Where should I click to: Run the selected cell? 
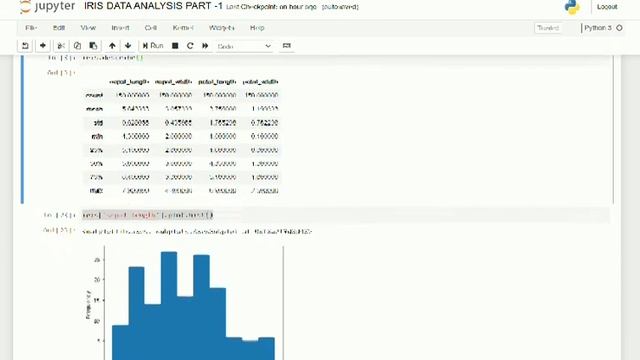click(153, 46)
